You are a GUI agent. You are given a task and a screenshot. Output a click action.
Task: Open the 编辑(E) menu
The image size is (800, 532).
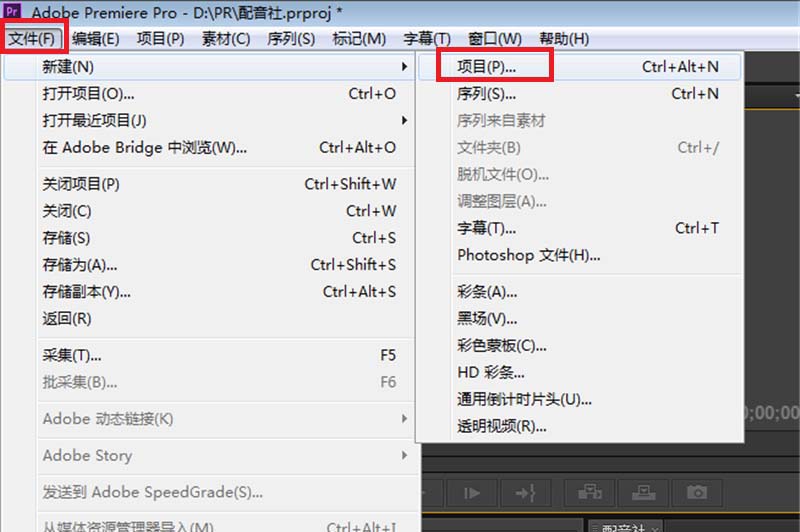[95, 39]
